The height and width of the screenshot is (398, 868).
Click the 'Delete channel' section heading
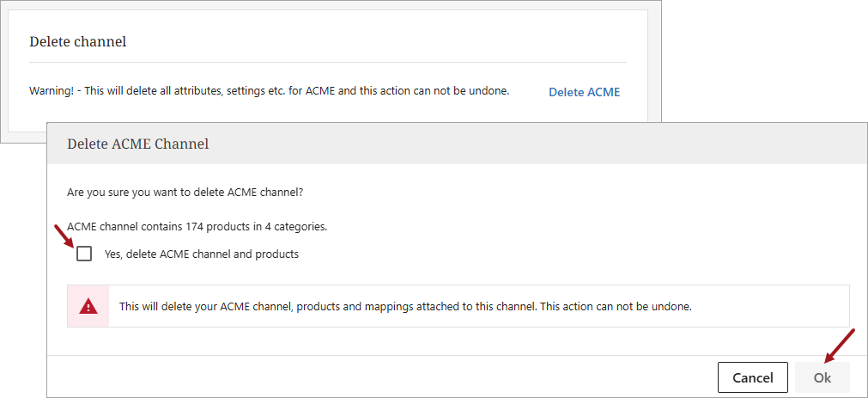click(x=78, y=41)
